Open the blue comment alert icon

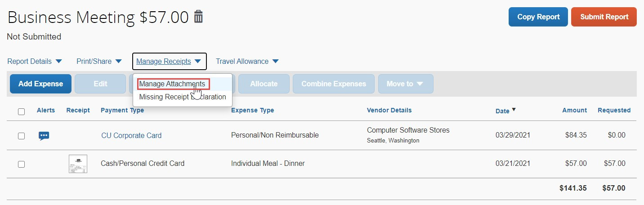pyautogui.click(x=44, y=136)
